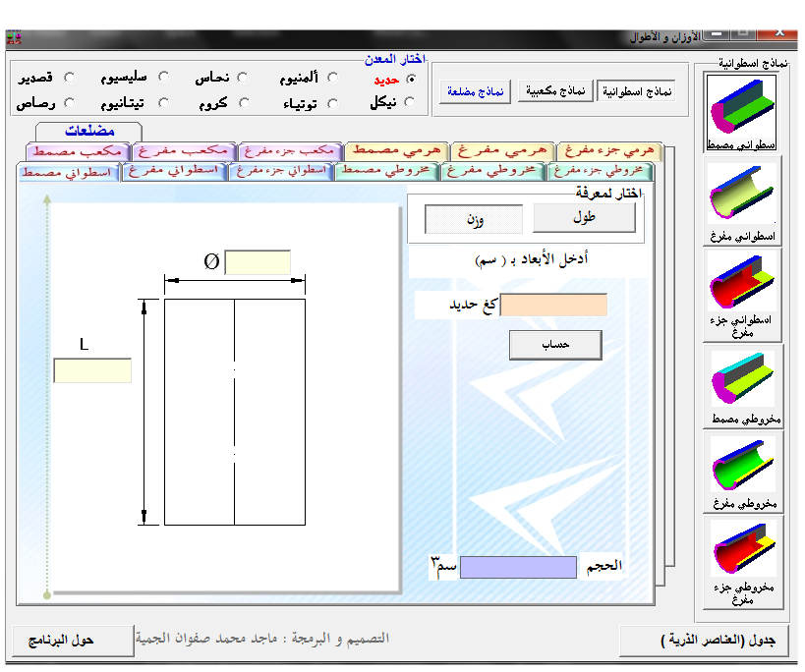Choose the zinc (توتياء) radio button
The image size is (805, 672).
pos(332,103)
